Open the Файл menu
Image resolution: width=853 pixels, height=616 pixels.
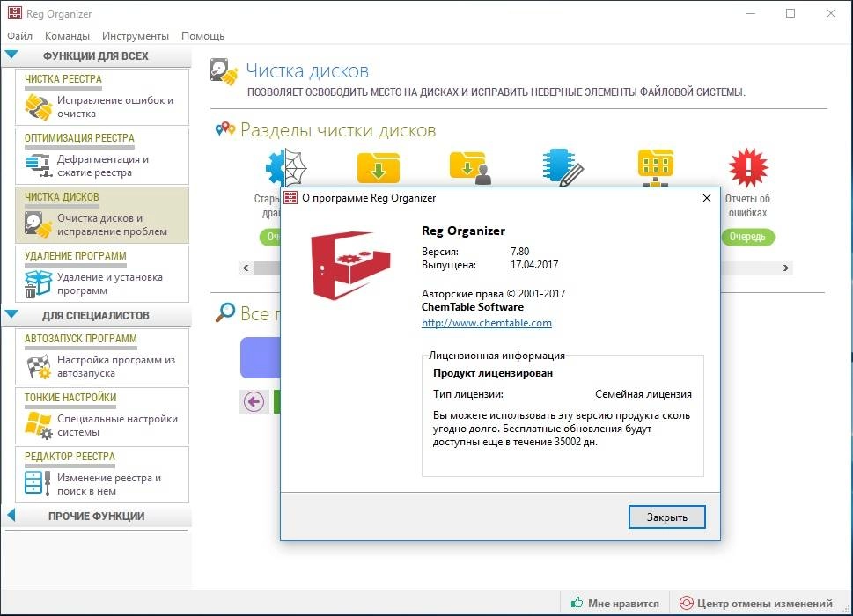(x=19, y=36)
